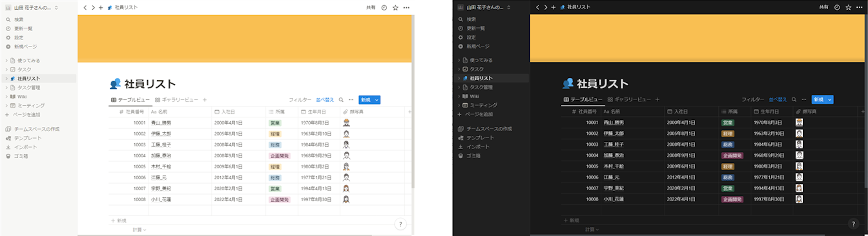Click the add view plus in dark window
The height and width of the screenshot is (236, 868).
tap(657, 99)
